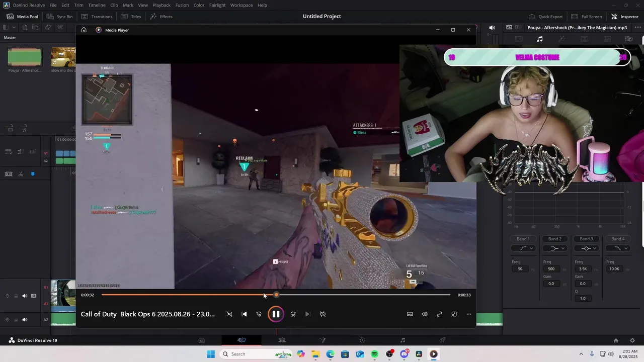Open media pool view options dropdown arrow
Image resolution: width=644 pixels, height=362 pixels.
click(14, 27)
